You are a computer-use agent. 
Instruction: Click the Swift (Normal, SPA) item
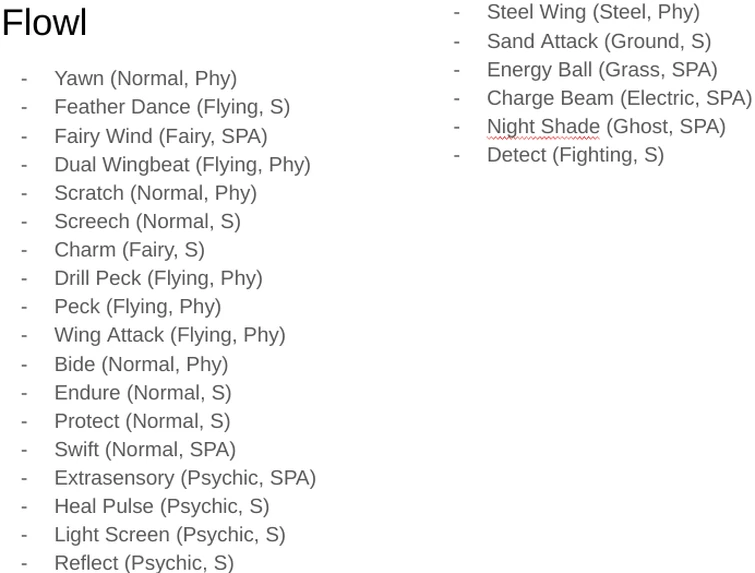coord(145,450)
